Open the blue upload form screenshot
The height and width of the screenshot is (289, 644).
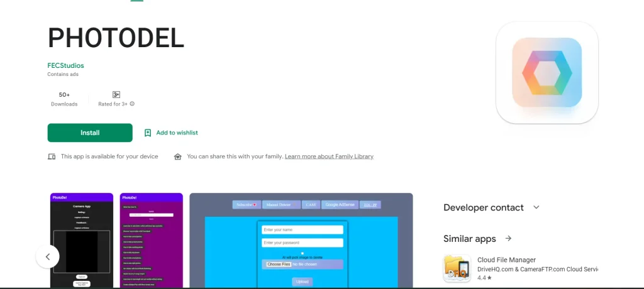301,239
